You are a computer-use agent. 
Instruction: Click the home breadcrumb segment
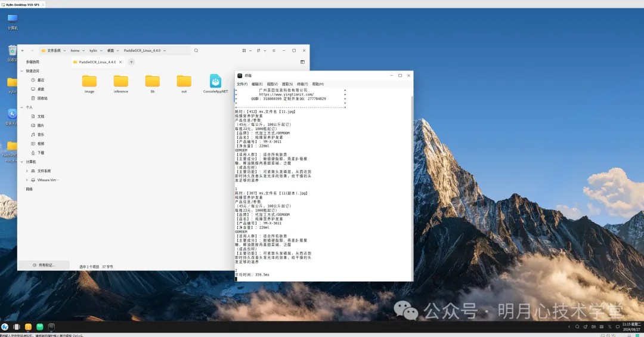point(75,51)
